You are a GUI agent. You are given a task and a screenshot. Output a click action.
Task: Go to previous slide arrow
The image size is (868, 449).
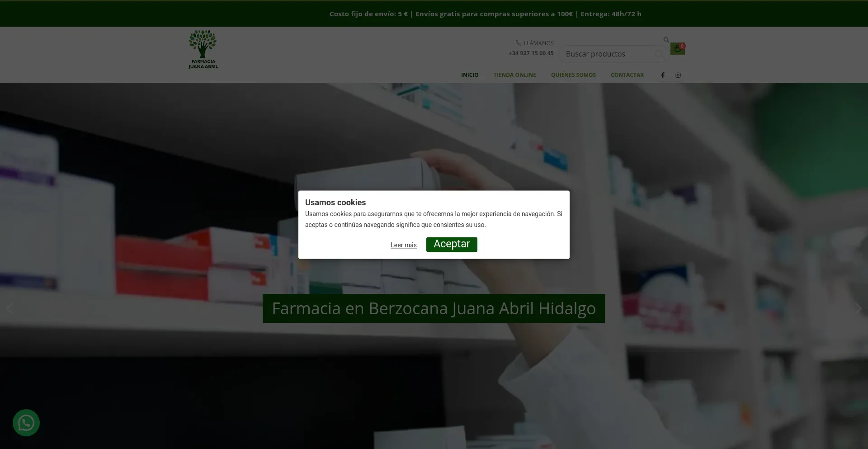pos(10,308)
